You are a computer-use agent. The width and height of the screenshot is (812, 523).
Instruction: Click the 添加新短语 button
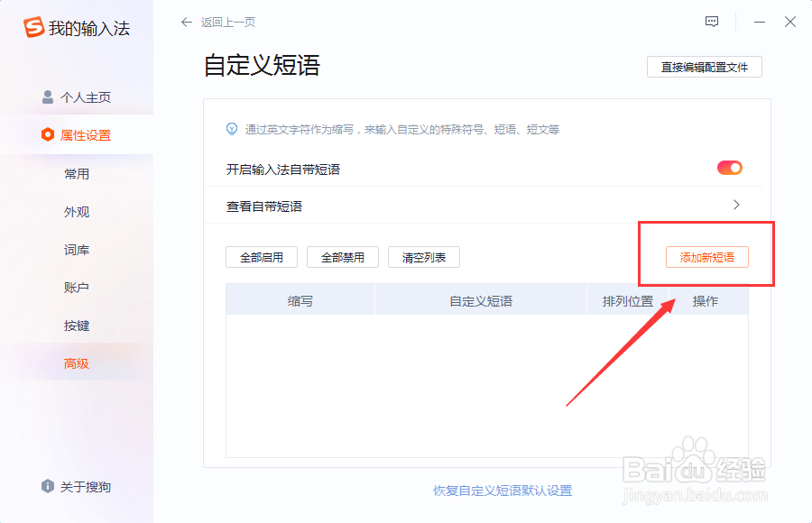click(707, 257)
